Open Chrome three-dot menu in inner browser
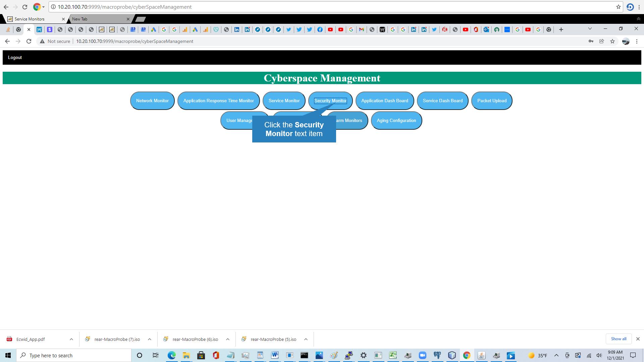This screenshot has height=362, width=644. click(637, 41)
